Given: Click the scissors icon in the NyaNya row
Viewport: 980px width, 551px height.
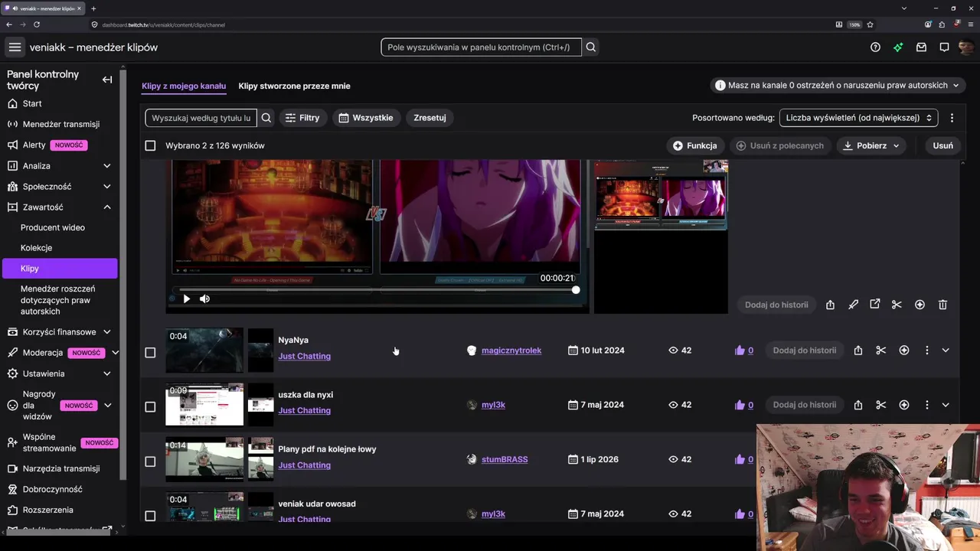Looking at the screenshot, I should point(881,350).
